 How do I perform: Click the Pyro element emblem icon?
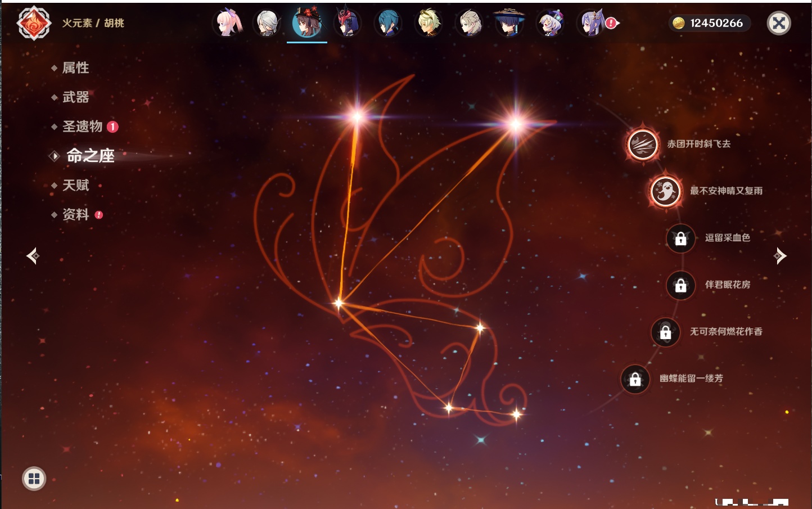click(x=34, y=23)
